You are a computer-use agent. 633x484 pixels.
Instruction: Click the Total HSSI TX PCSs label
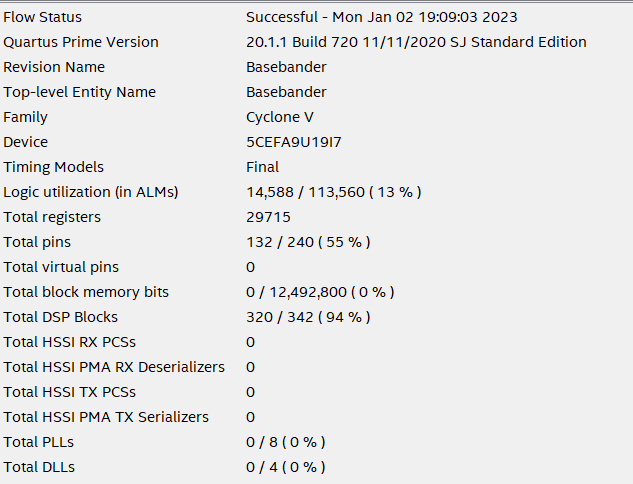click(x=70, y=392)
